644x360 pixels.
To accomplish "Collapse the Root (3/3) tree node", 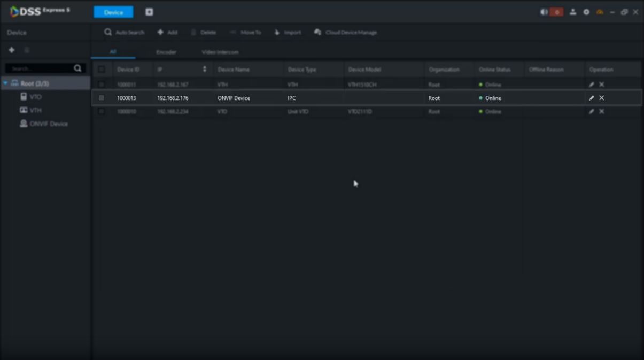I will click(6, 83).
